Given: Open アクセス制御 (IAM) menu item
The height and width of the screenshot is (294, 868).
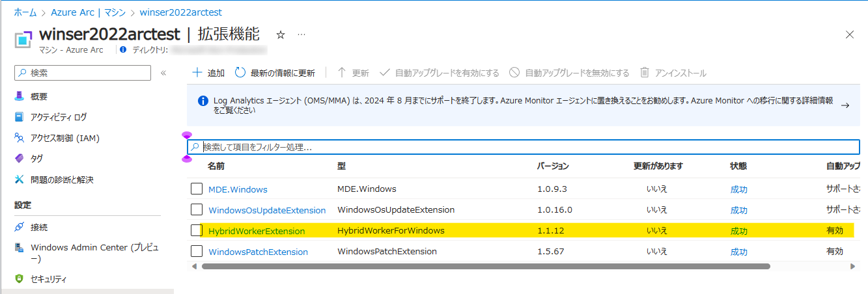Looking at the screenshot, I should (65, 138).
